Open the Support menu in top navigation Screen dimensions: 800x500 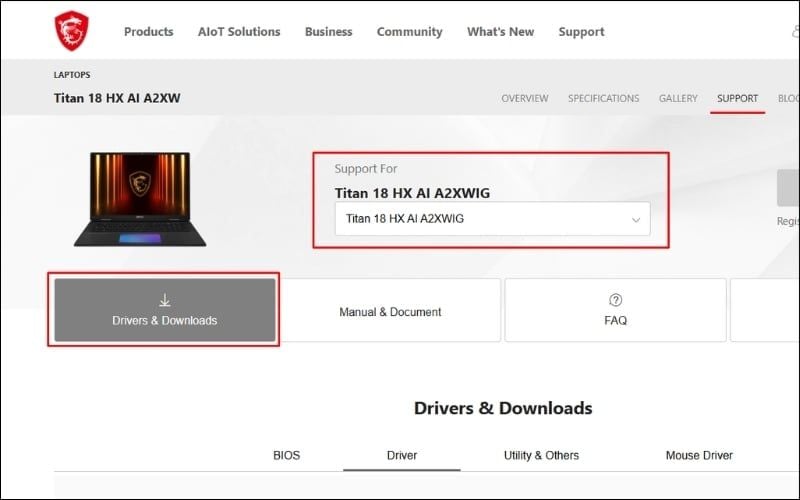pyautogui.click(x=581, y=32)
